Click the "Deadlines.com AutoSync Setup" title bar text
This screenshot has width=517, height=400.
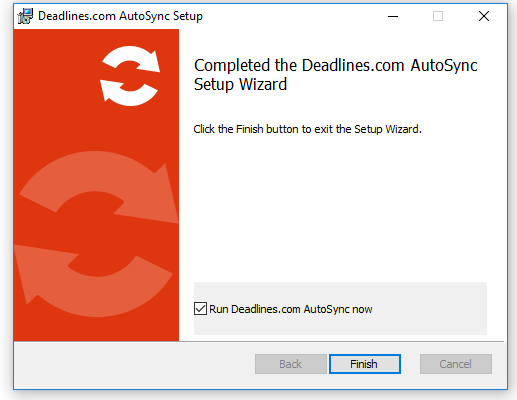(x=120, y=16)
